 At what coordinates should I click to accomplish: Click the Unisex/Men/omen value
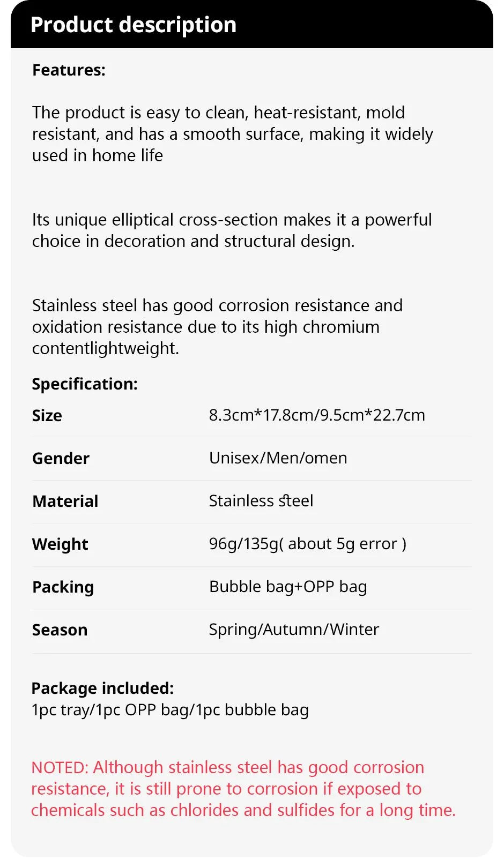tap(278, 458)
